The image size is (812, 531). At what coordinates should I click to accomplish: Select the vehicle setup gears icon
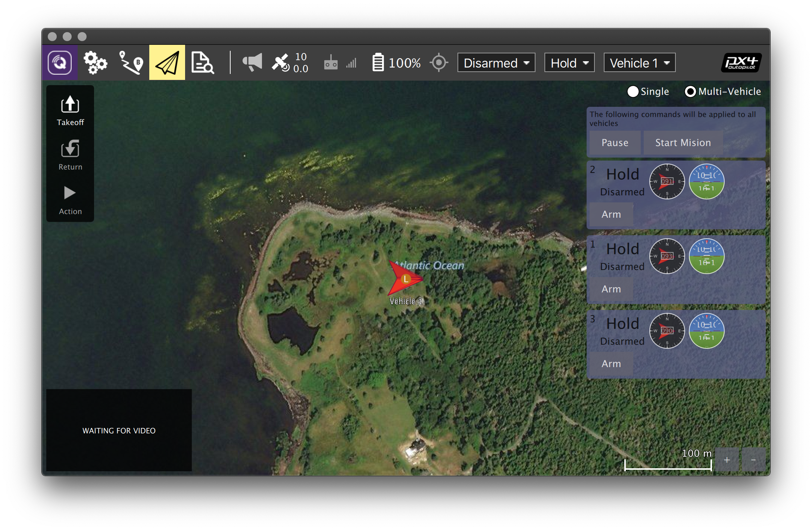point(94,63)
